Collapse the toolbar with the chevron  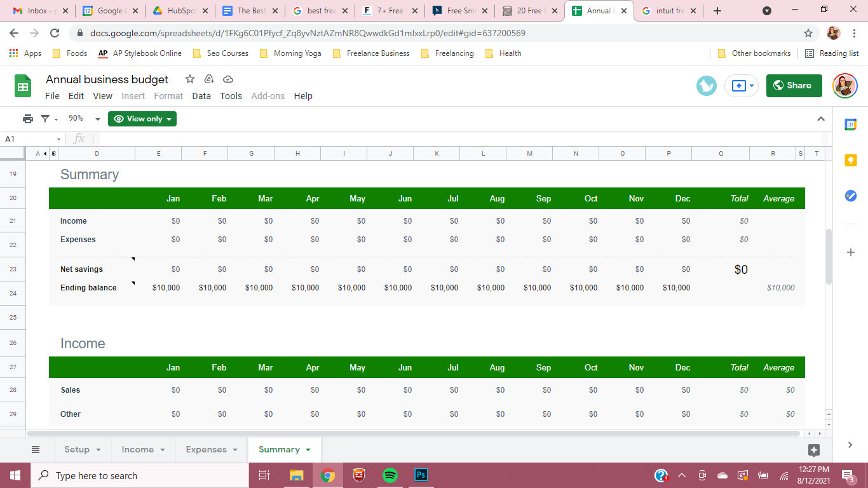[x=820, y=119]
